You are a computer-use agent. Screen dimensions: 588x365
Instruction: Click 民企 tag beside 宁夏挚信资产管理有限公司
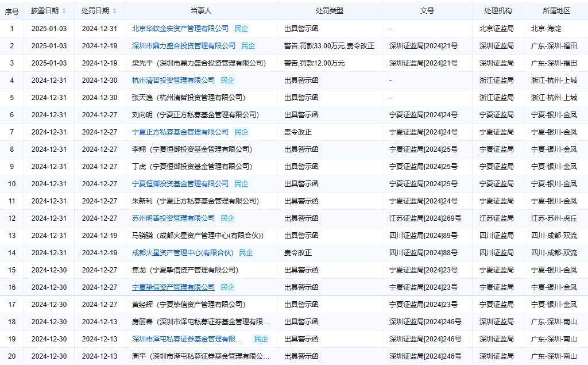click(x=227, y=287)
